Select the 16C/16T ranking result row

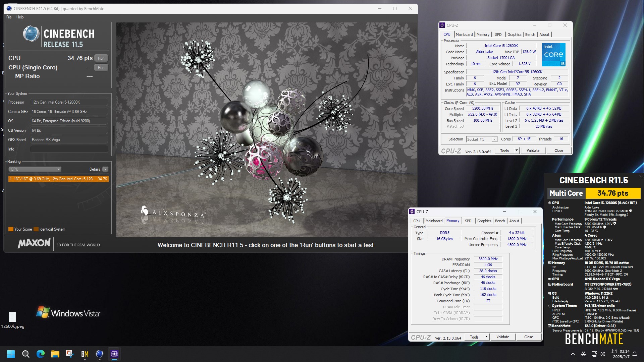coord(58,179)
